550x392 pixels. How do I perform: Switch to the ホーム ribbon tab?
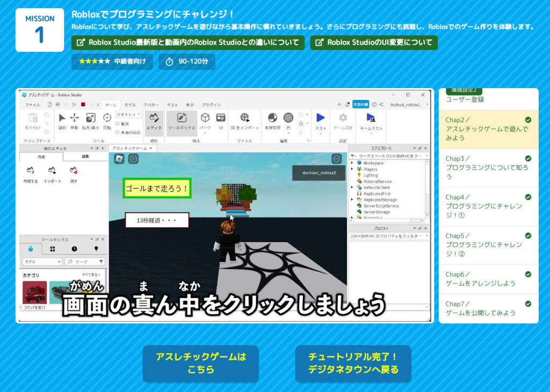111,105
